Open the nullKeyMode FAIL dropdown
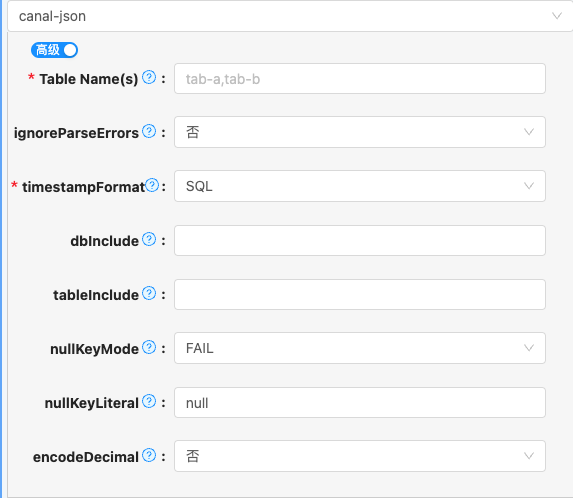This screenshot has height=498, width=573. pos(360,348)
